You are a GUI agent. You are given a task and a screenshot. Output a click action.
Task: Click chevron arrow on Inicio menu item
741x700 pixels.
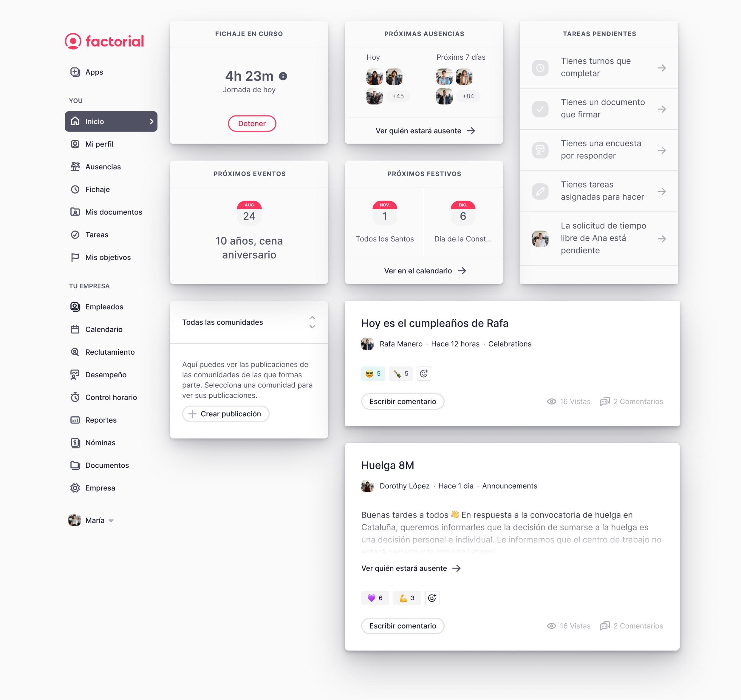pos(151,121)
